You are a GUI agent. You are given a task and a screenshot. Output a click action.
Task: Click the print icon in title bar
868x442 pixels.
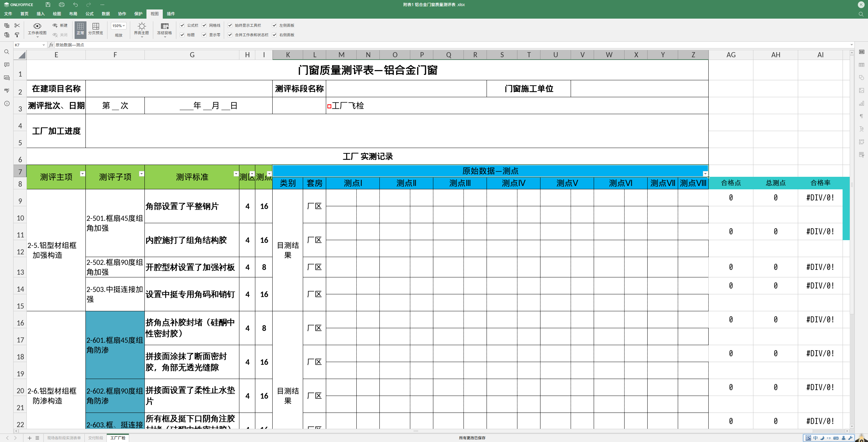click(61, 5)
